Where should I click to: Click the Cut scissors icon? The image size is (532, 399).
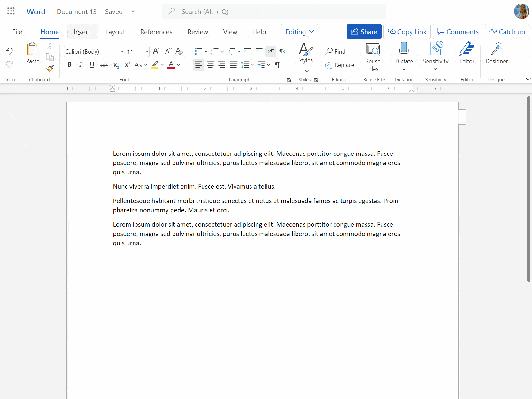(50, 46)
